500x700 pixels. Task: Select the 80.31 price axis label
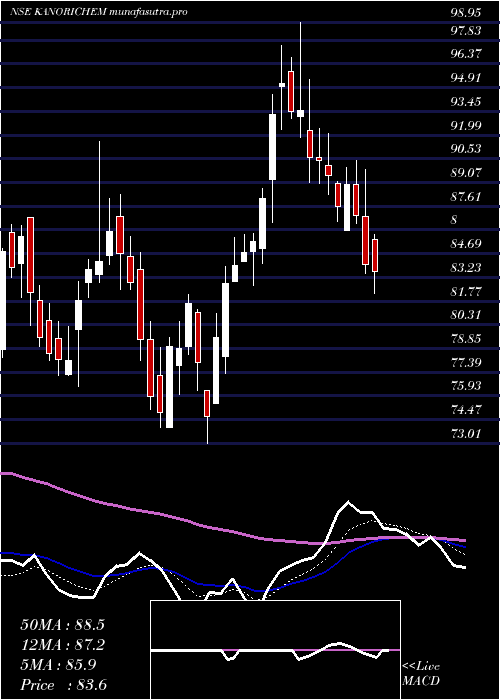(x=466, y=315)
